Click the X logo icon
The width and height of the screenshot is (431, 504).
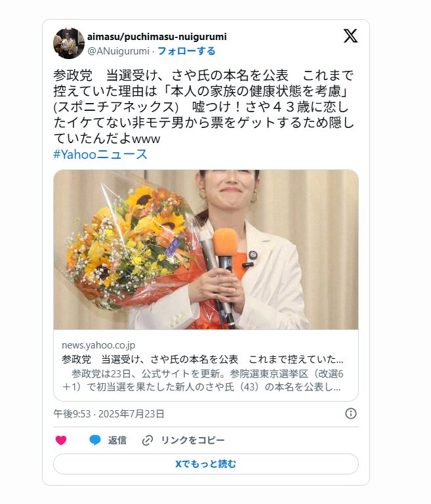tap(350, 35)
